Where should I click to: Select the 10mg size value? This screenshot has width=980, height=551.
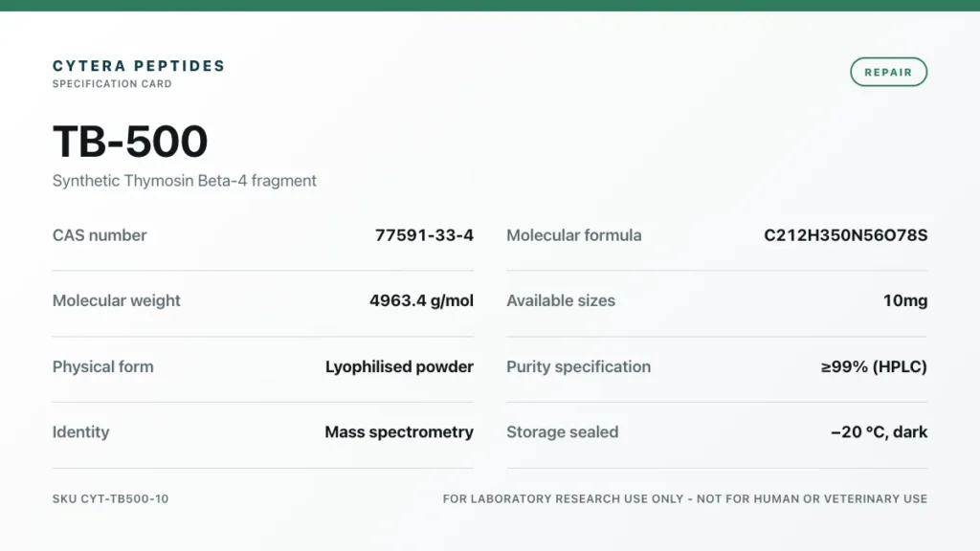coord(905,300)
